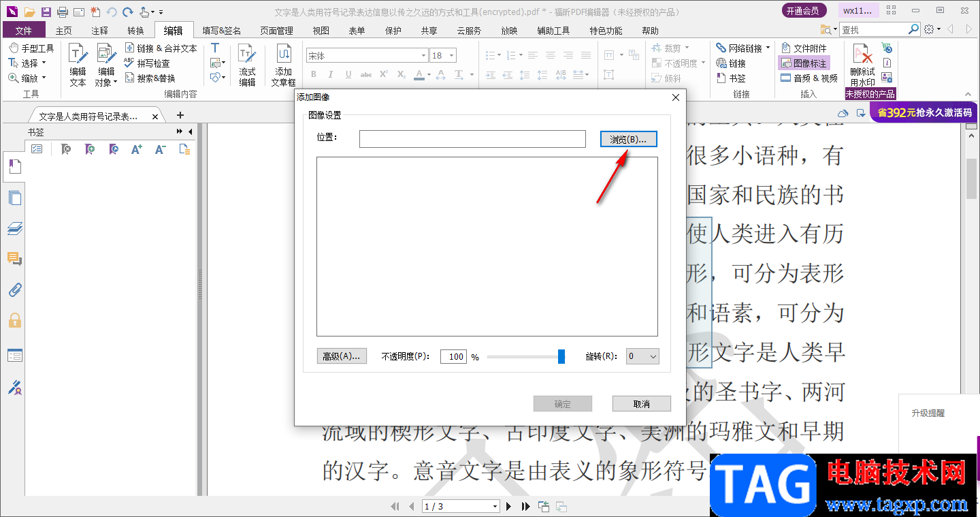Click the Image Annotation (图像标注) button
Screen dimensions: 980x517
click(804, 63)
